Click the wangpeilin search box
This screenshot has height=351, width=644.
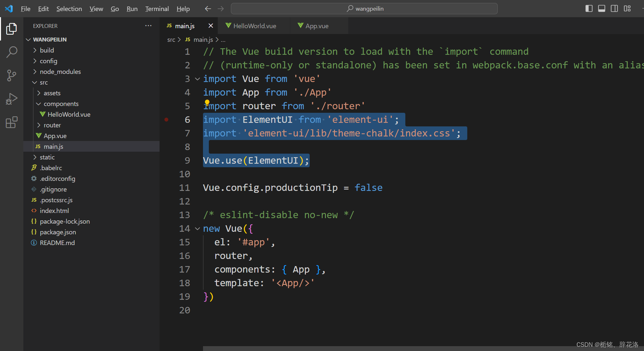click(364, 8)
